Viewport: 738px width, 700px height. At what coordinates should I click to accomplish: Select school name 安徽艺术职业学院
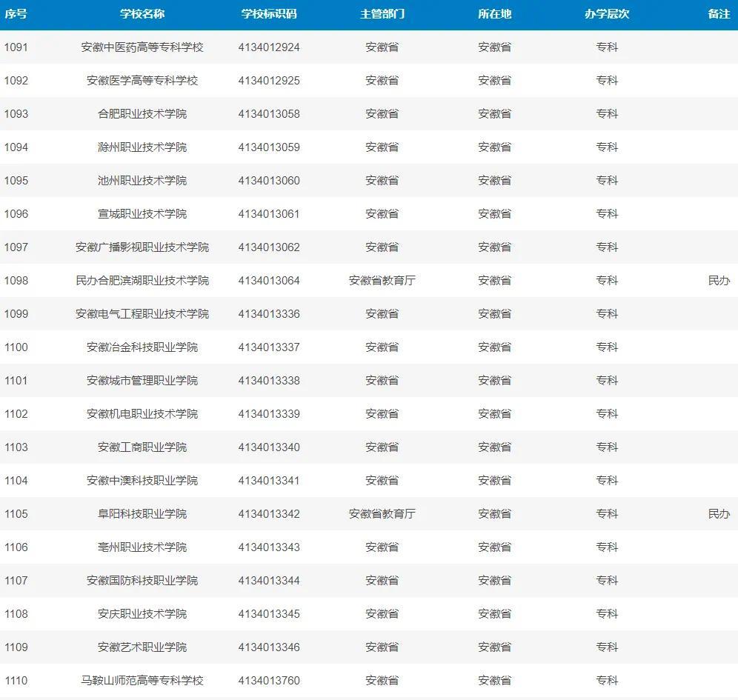click(x=142, y=647)
